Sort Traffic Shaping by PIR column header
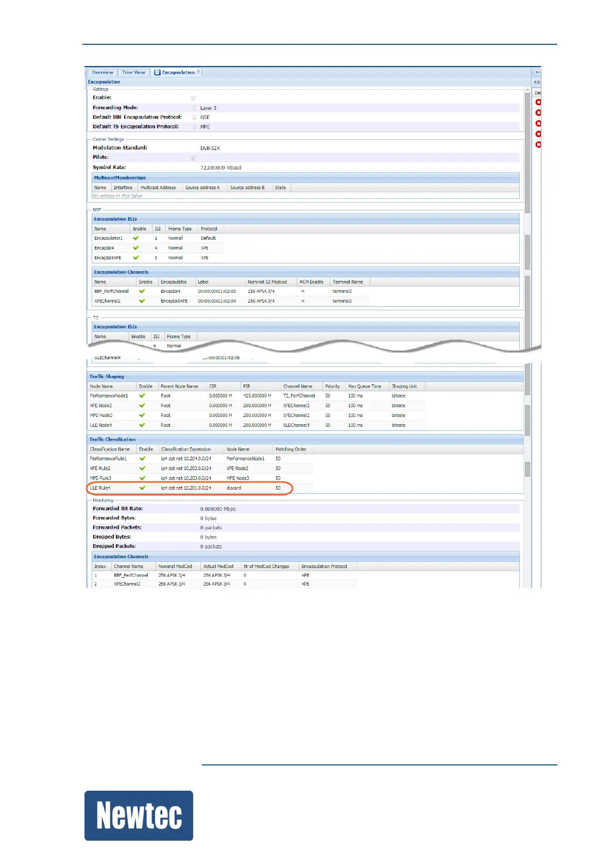This screenshot has width=613, height=868. click(247, 386)
